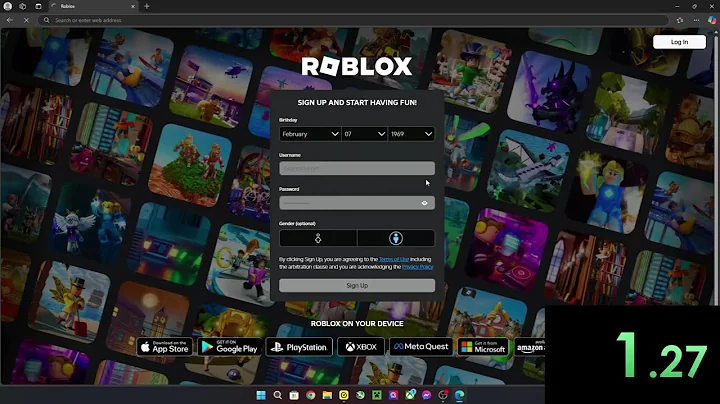Open the Favorites star icon
Screen dimensions: 720x404
[x=680, y=20]
